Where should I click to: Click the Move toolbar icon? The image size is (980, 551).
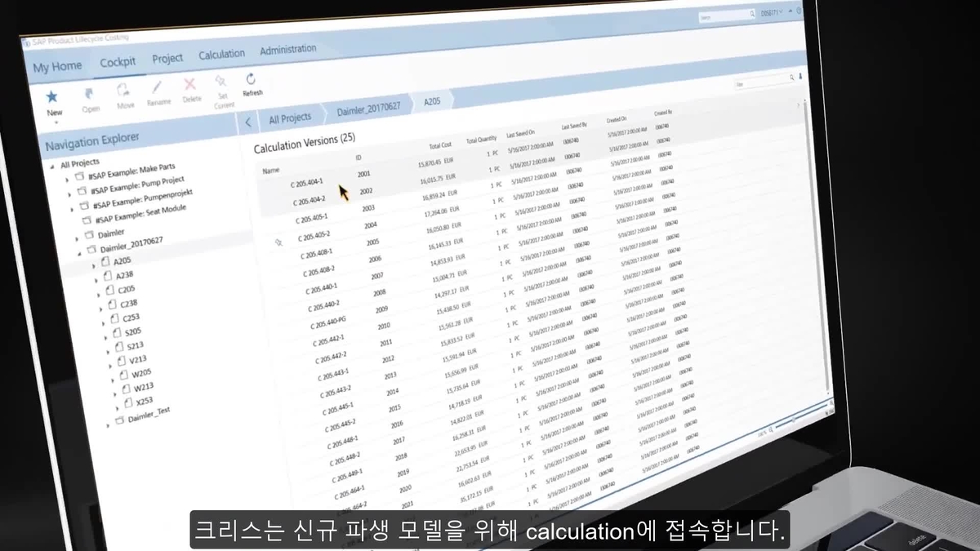pos(123,91)
